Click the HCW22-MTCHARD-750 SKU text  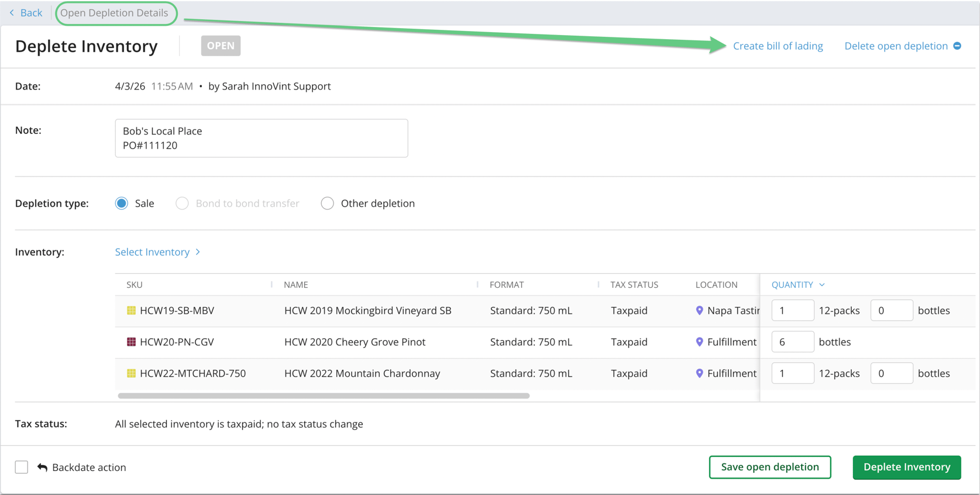point(192,373)
